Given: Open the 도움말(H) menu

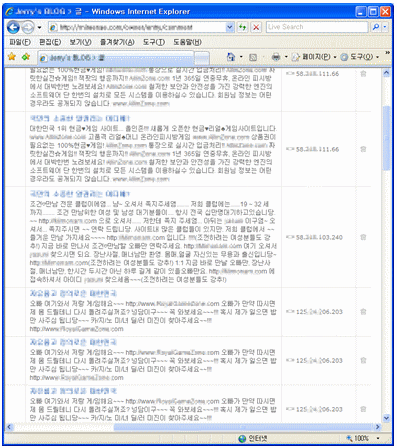Looking at the screenshot, I should pyautogui.click(x=187, y=42).
